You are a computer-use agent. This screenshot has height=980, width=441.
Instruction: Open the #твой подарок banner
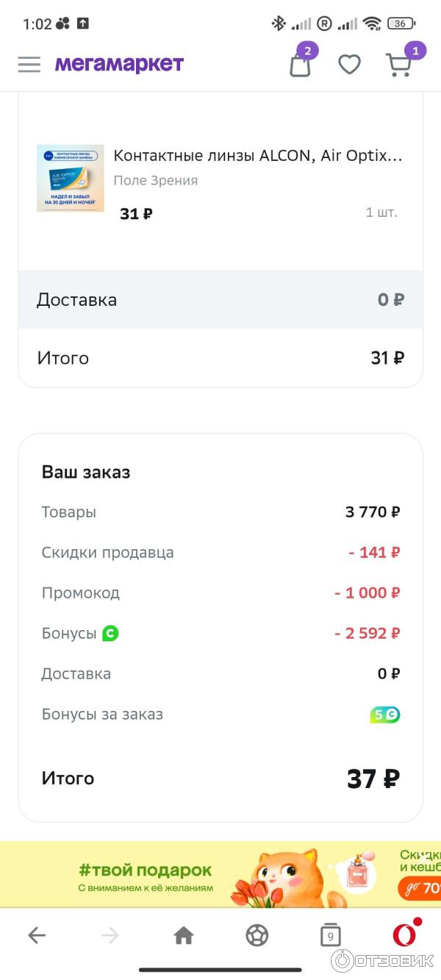220,875
